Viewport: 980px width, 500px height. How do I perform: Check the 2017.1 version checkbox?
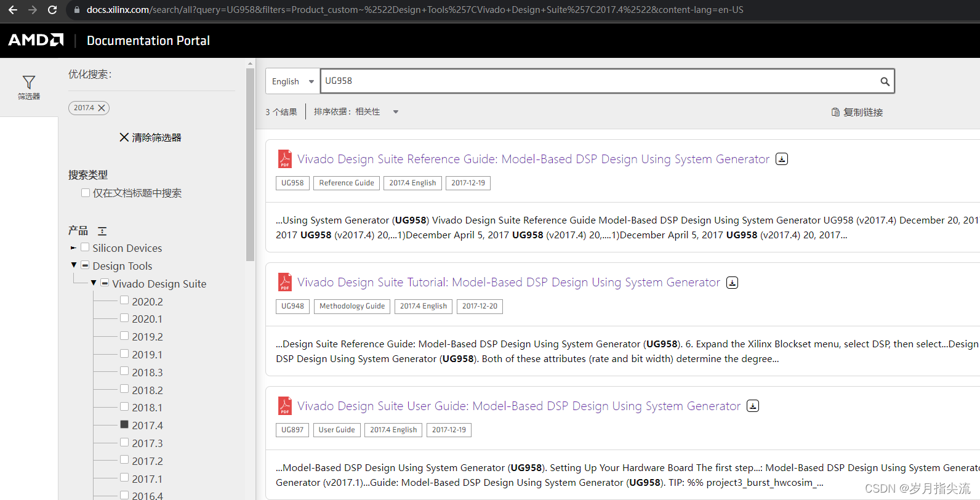(x=124, y=478)
